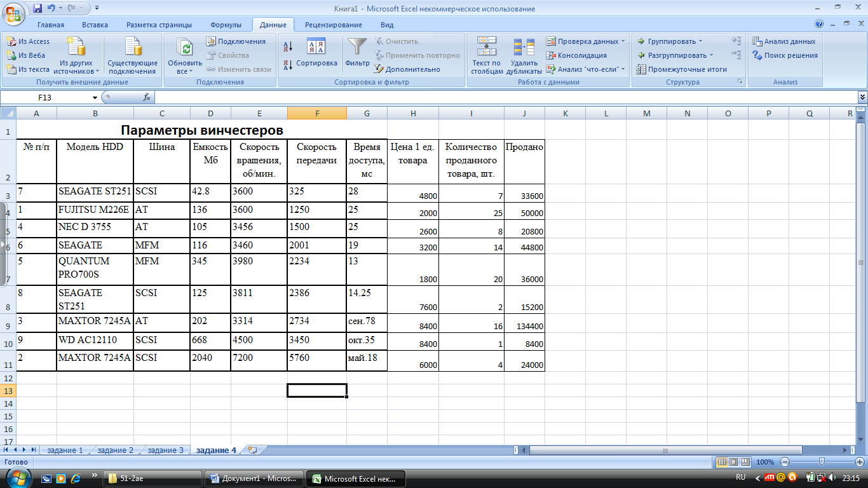The width and height of the screenshot is (868, 488).
Task: Open 'Консолидация' consolidate tool
Action: pyautogui.click(x=576, y=55)
